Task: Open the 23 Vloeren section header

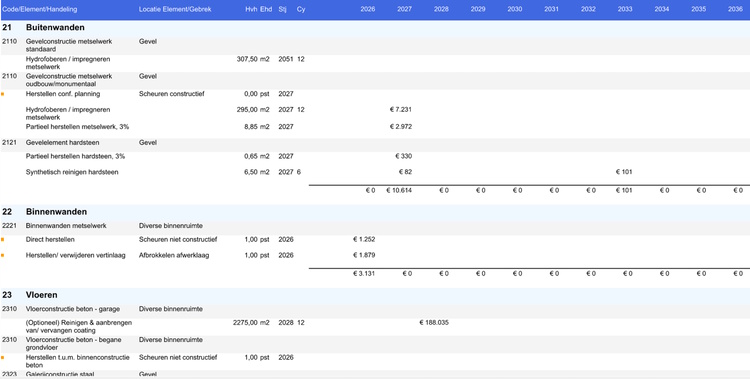Action: click(x=375, y=295)
